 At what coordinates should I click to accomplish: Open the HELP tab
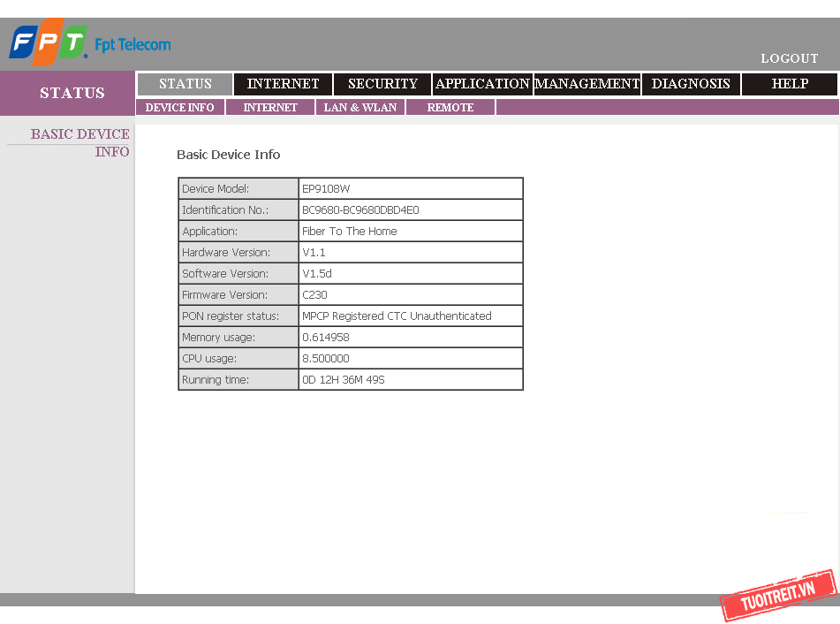tap(790, 84)
